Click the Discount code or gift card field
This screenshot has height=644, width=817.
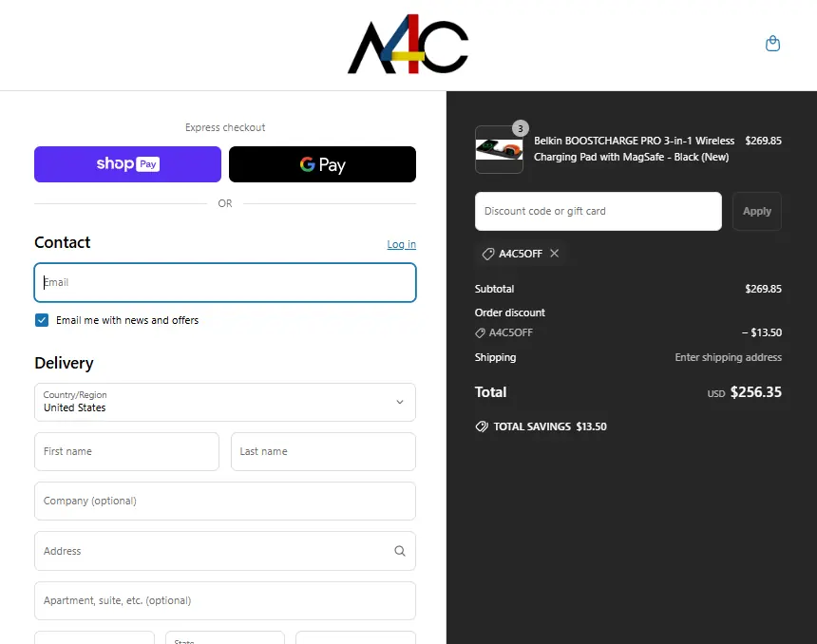pyautogui.click(x=598, y=211)
